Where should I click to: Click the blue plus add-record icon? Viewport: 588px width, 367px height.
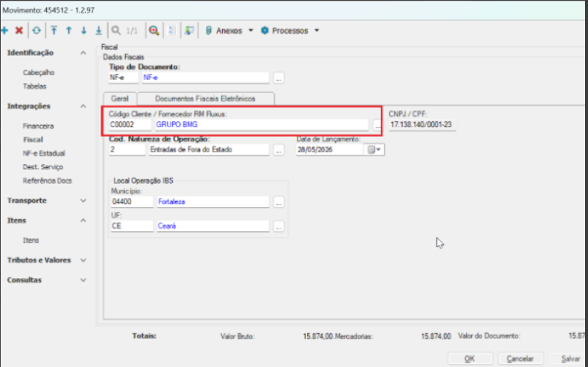tap(4, 30)
